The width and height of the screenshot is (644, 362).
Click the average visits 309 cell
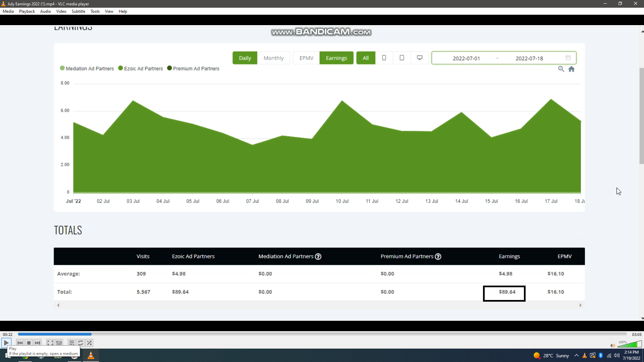coord(141,274)
